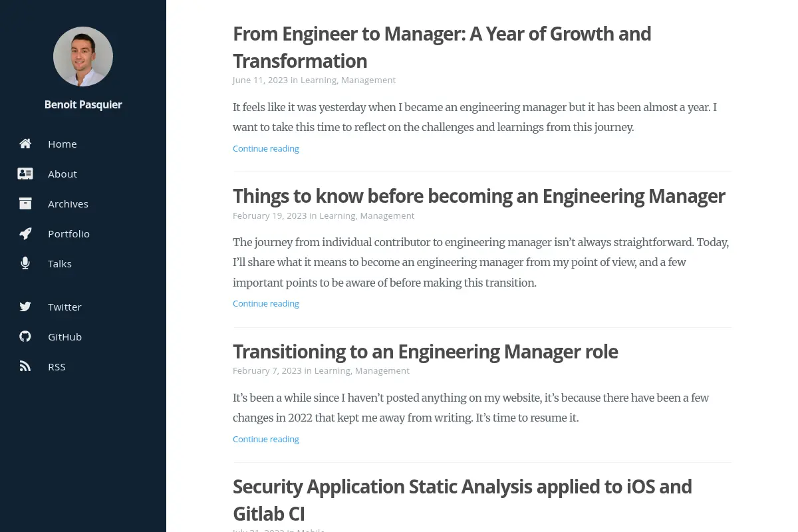Select the Management category under February 7 post

point(382,370)
